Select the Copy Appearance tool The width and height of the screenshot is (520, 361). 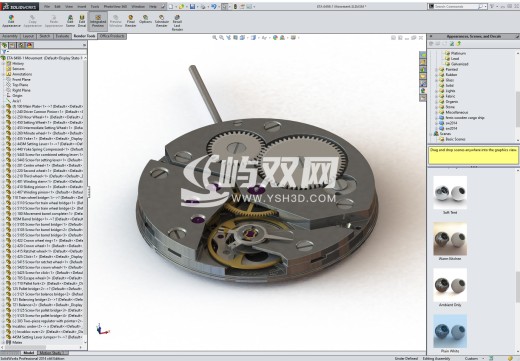click(33, 21)
